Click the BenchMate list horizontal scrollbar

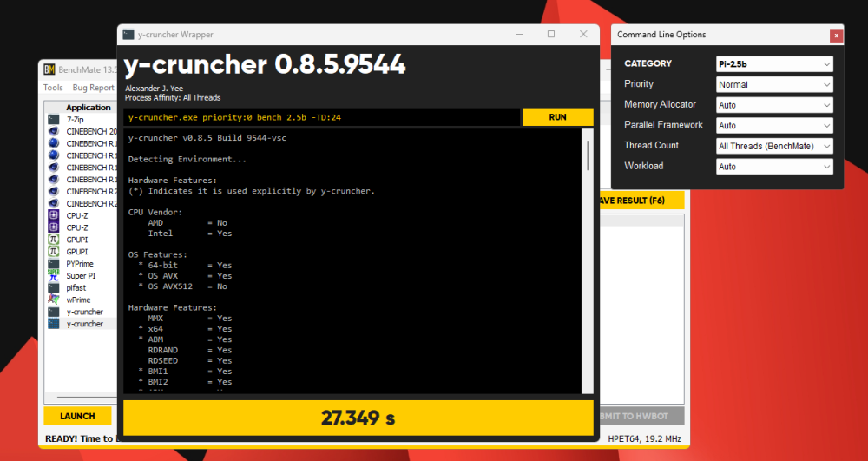[x=86, y=397]
